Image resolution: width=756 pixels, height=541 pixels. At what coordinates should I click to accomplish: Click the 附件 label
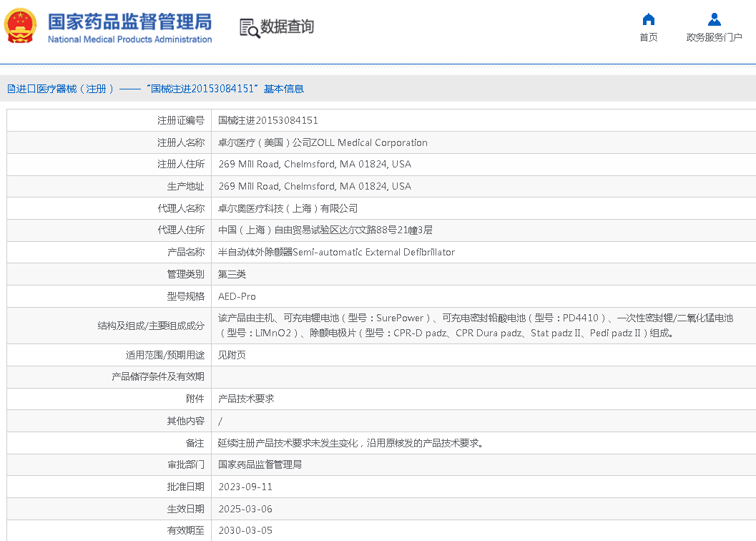195,399
